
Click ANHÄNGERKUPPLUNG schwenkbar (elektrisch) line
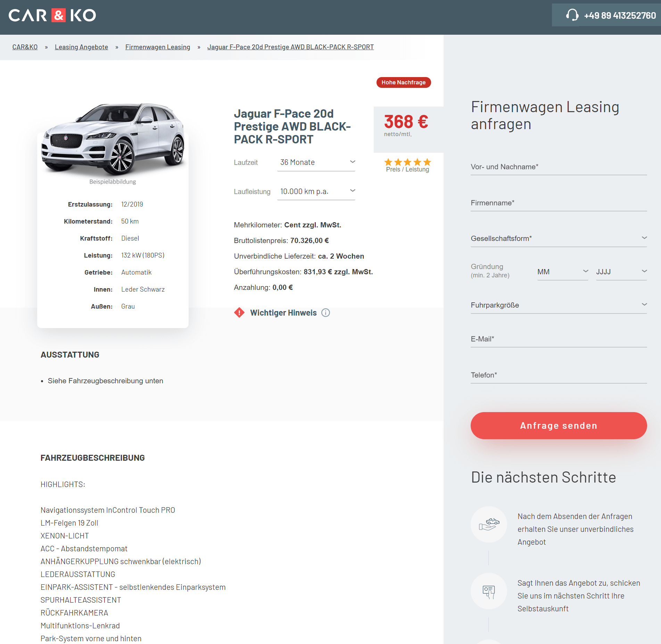point(121,561)
